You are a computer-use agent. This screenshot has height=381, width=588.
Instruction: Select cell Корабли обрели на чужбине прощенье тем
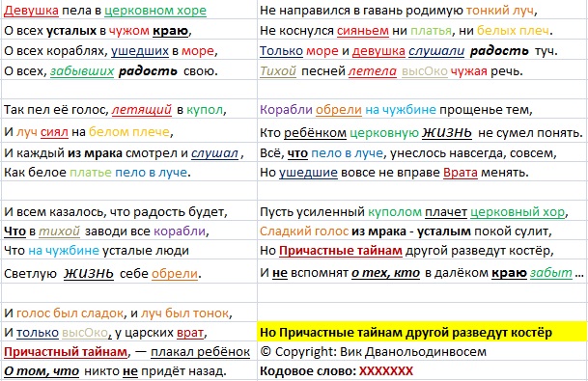[x=423, y=109]
